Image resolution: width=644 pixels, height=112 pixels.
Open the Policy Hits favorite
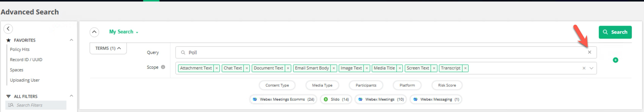coord(20,50)
